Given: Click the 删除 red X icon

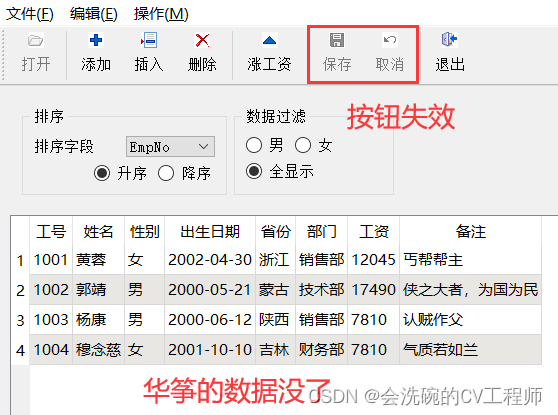Looking at the screenshot, I should [x=202, y=40].
